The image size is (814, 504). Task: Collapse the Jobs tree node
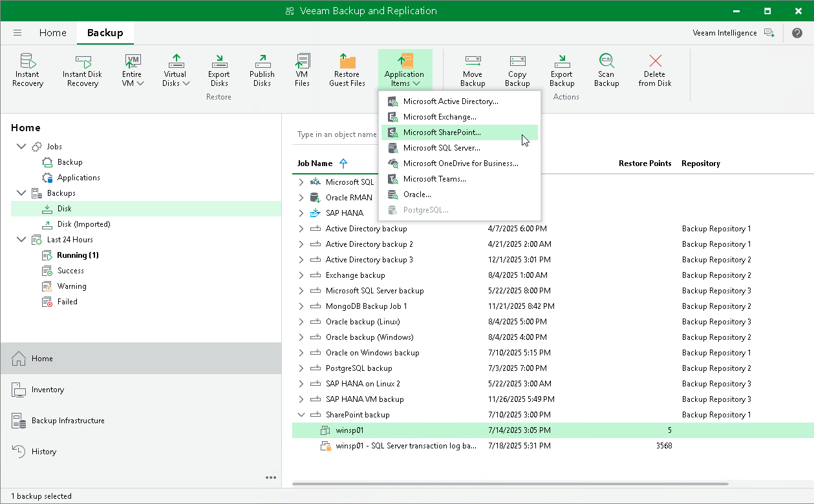(21, 147)
